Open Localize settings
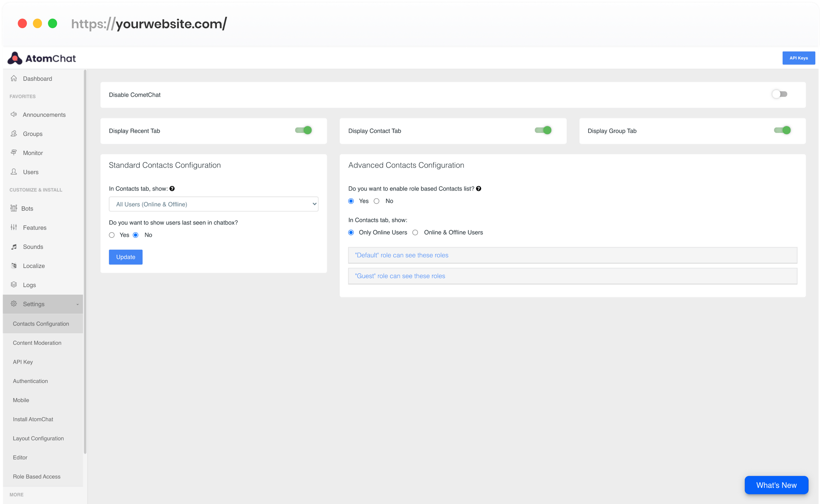 [x=33, y=266]
